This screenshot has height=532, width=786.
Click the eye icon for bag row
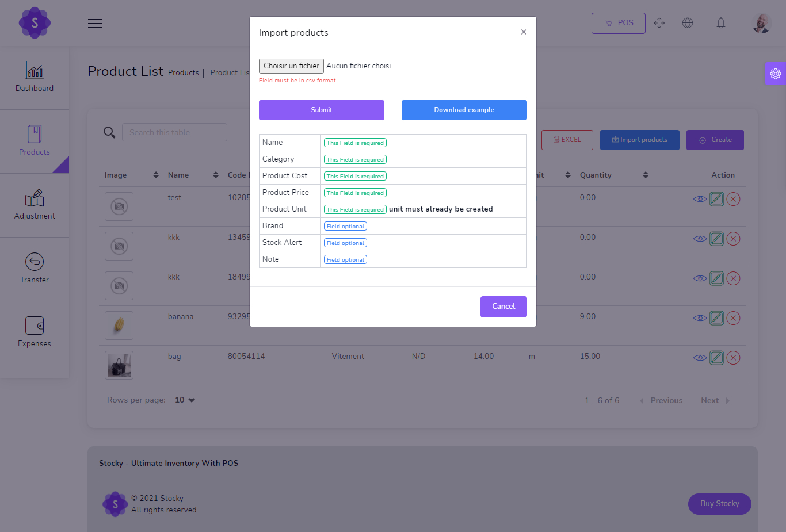(x=700, y=358)
